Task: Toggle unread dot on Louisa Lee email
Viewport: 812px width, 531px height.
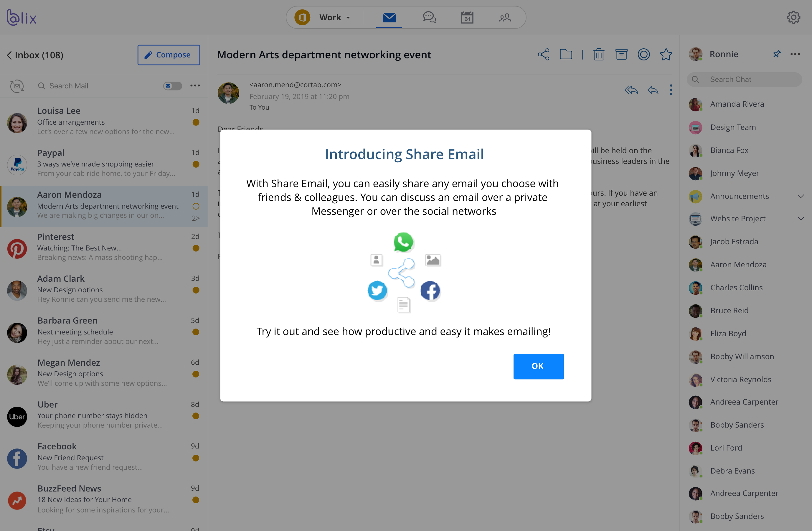Action: pyautogui.click(x=196, y=122)
